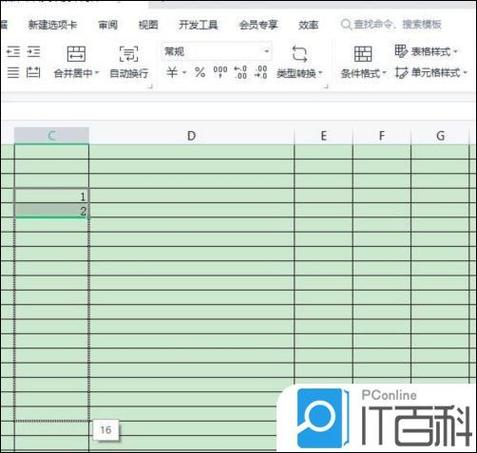Apply justify alignment icon
477x453 pixels.
(13, 72)
